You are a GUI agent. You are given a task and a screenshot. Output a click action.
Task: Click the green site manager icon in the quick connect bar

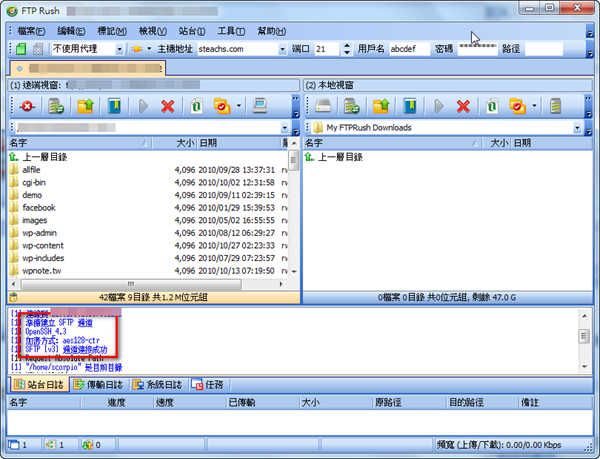pyautogui.click(x=21, y=49)
